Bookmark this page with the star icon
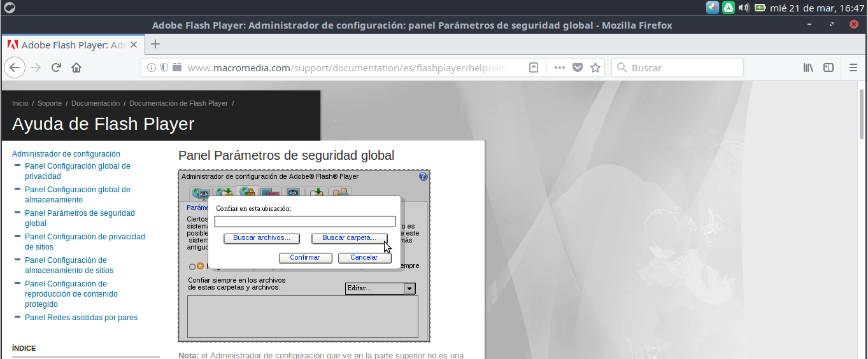This screenshot has width=868, height=359. pyautogui.click(x=595, y=67)
